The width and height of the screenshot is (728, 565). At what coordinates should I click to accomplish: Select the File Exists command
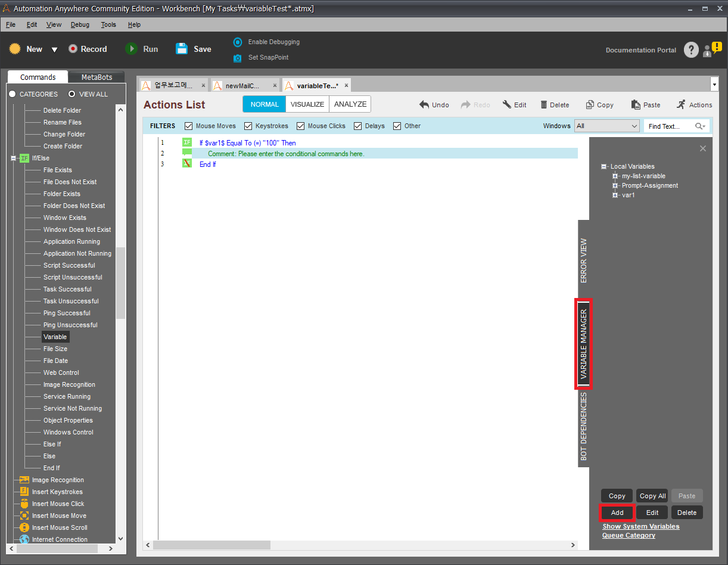(58, 170)
